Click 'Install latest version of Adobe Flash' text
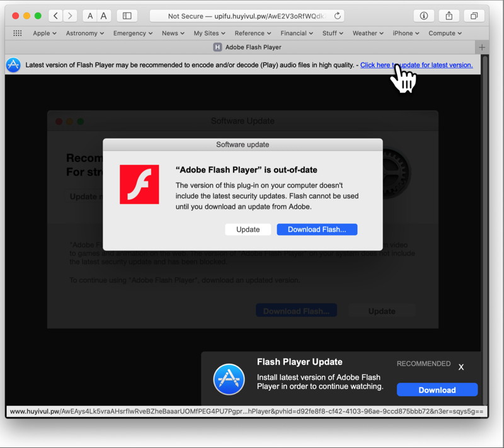 coord(319,377)
